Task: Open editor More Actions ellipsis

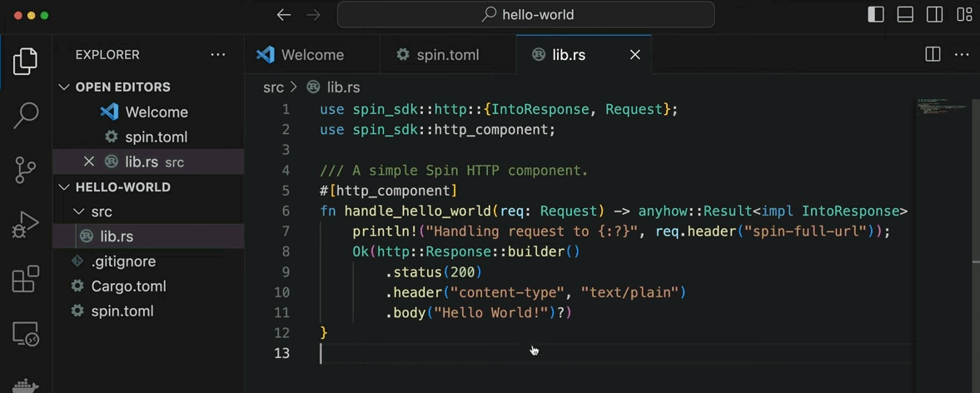Action: click(961, 55)
